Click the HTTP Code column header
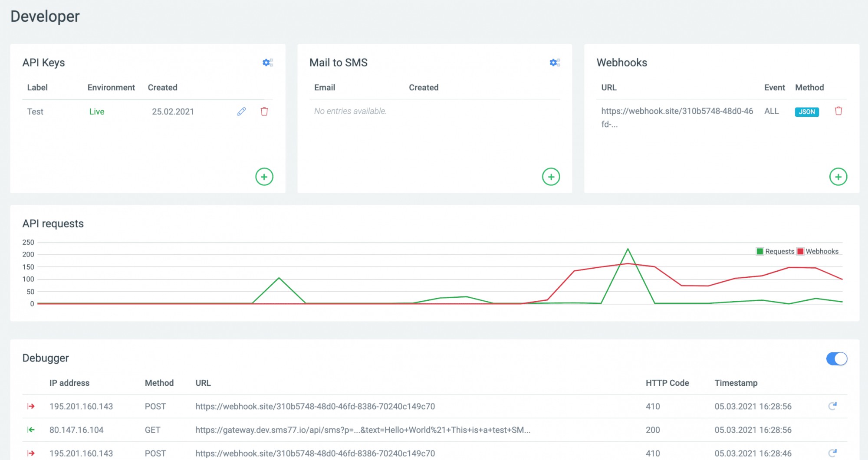 pos(667,383)
